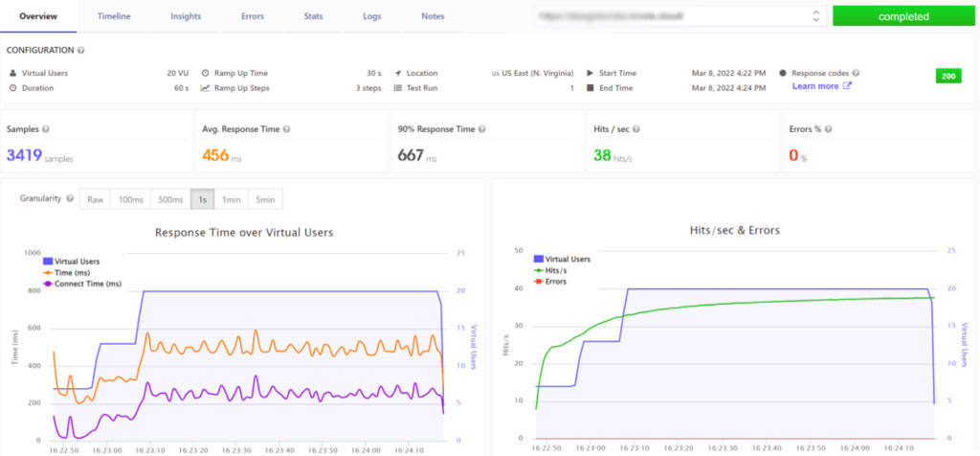Click the green completed status button

(x=903, y=16)
